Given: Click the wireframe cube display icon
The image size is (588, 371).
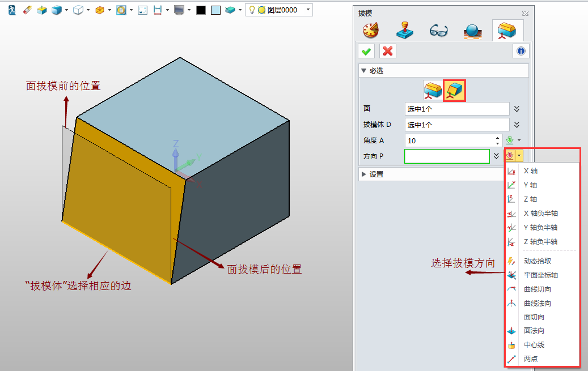Looking at the screenshot, I should 79,10.
